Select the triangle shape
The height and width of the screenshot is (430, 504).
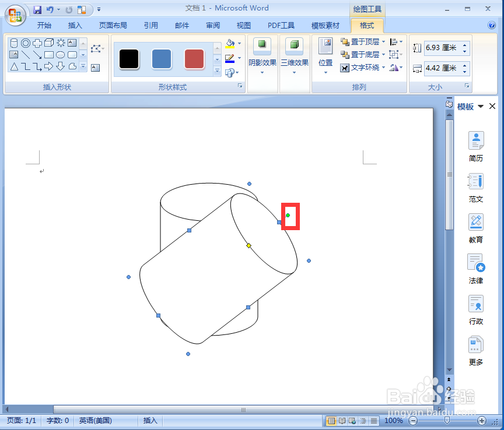14,66
